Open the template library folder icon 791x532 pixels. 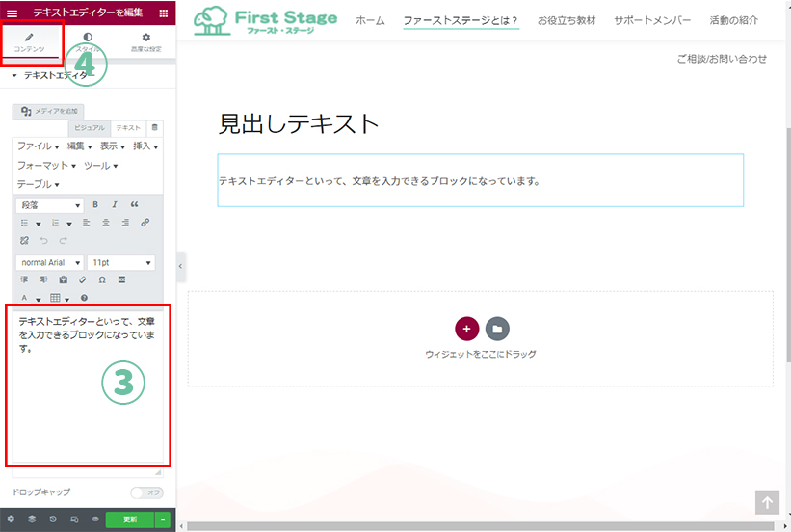tap(497, 329)
